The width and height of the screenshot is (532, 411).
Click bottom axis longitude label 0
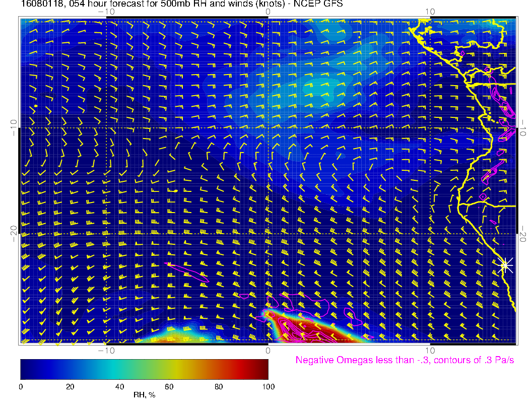(x=268, y=351)
